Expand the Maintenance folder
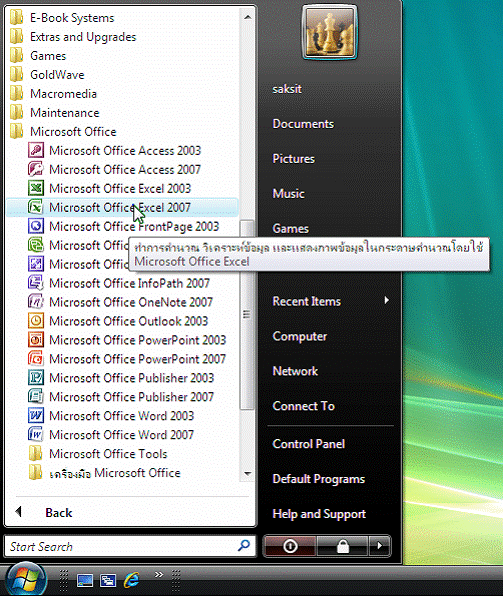 click(x=54, y=113)
